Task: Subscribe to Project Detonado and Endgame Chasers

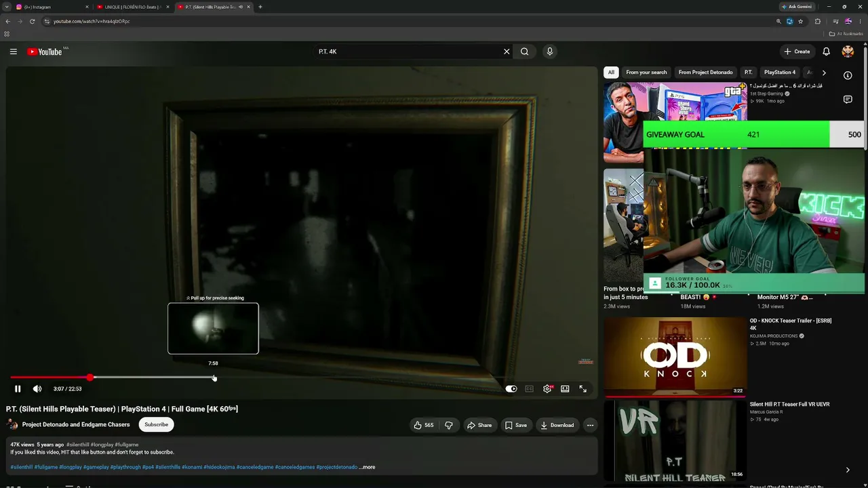Action: point(156,425)
